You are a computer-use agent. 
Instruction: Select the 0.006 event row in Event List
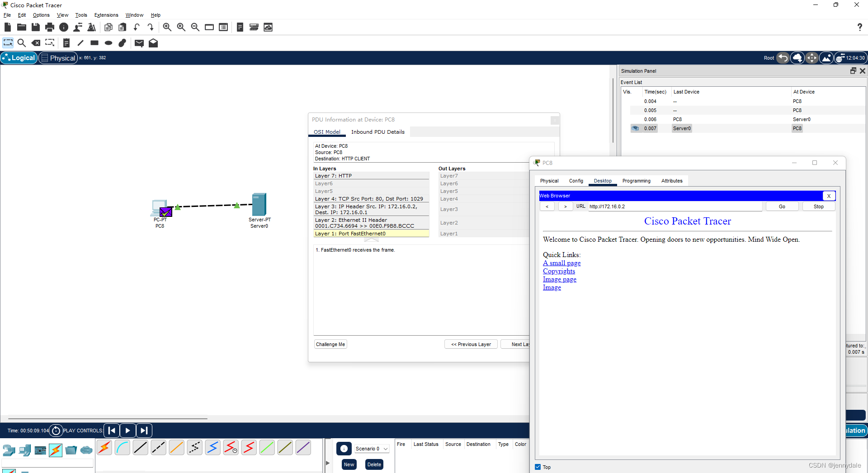[x=743, y=119]
